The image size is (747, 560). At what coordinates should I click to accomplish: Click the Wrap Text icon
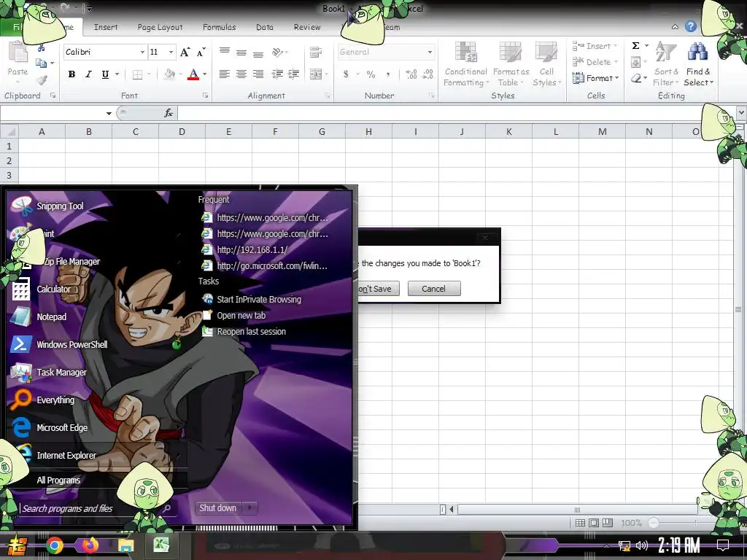(x=315, y=52)
